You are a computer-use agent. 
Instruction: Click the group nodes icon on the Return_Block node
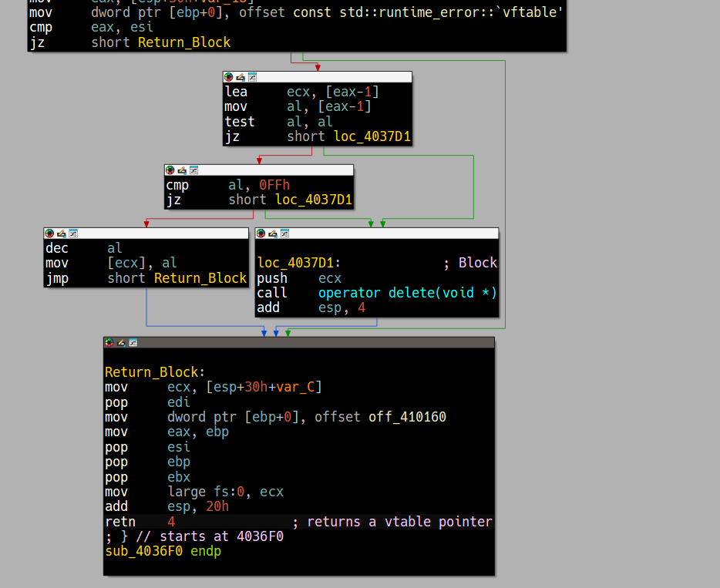click(x=133, y=343)
